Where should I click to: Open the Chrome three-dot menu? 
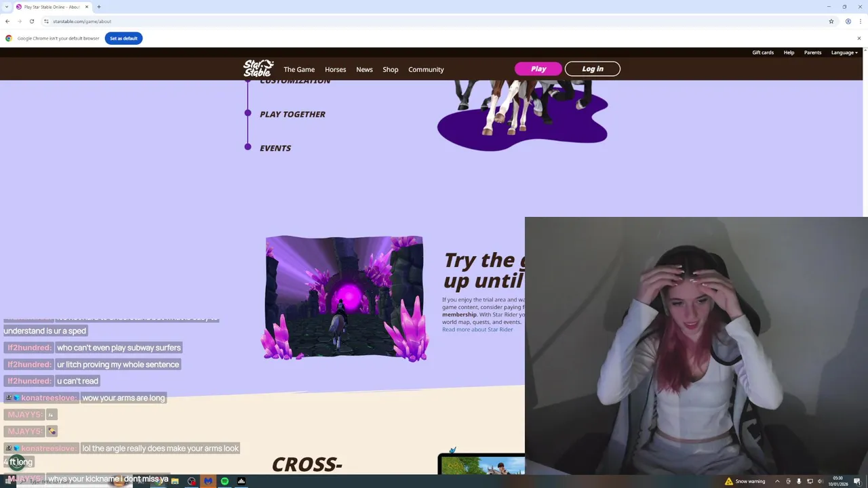(x=860, y=21)
